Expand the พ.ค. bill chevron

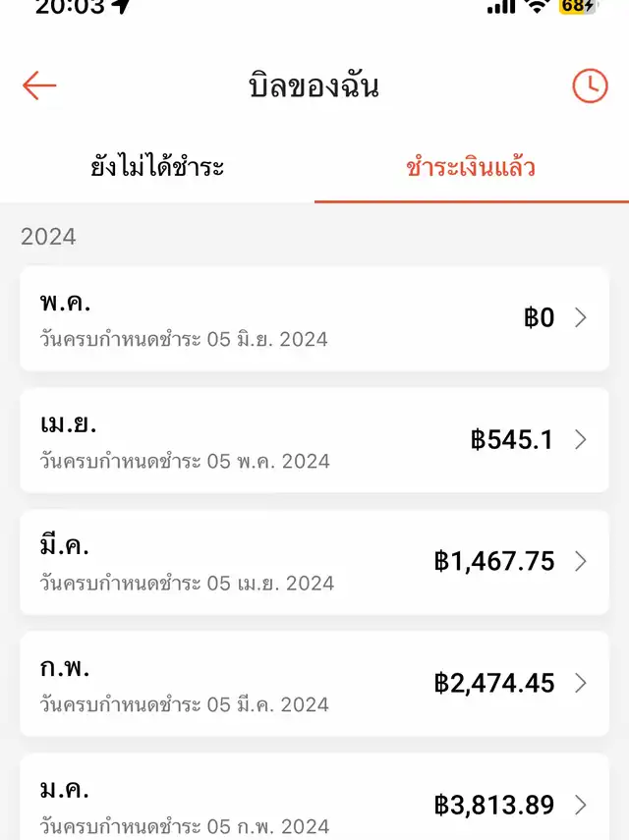(x=581, y=317)
